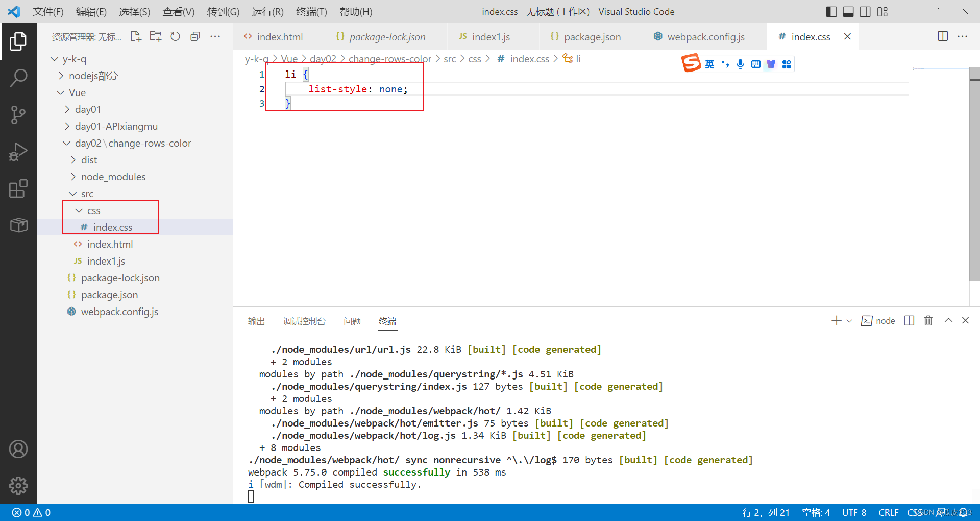Click the src breadcrumb segment
The image size is (980, 521).
[450, 59]
